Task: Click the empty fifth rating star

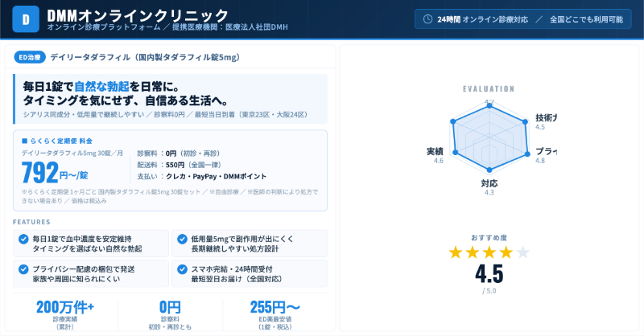Action: pyautogui.click(x=523, y=252)
